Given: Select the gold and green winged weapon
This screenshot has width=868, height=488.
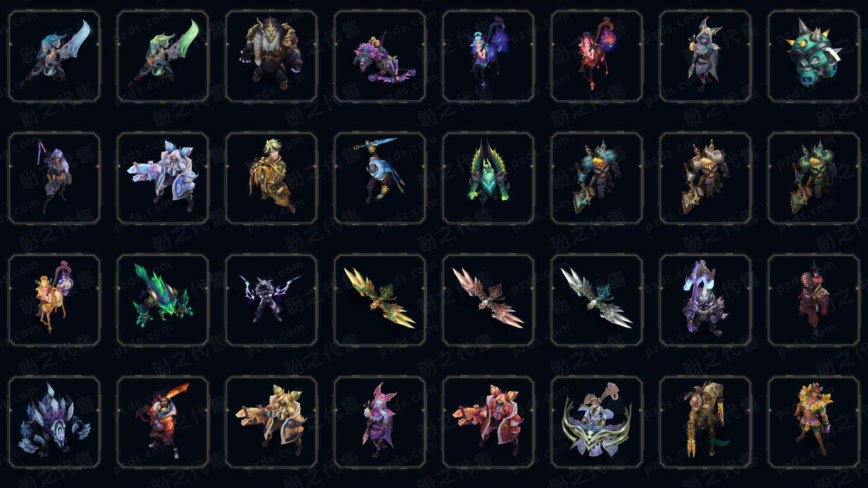Looking at the screenshot, I should tap(380, 300).
